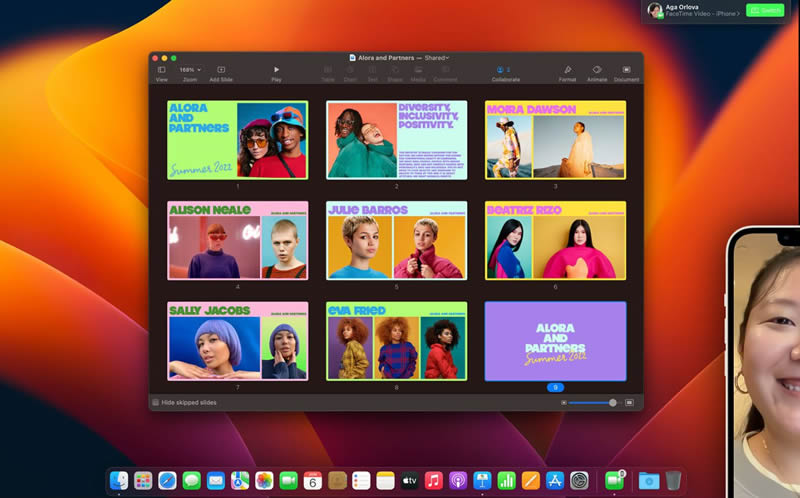Select the Diversity, Inclusivity, Positivity slide
Viewport: 800px width, 498px height.
pyautogui.click(x=396, y=140)
